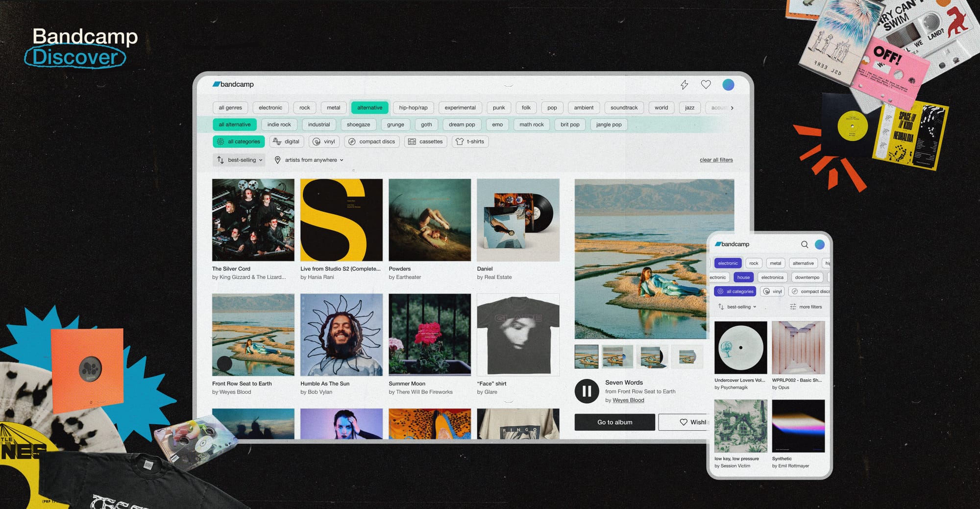The height and width of the screenshot is (509, 980).
Task: Open the blue user profile avatar
Action: coord(728,85)
